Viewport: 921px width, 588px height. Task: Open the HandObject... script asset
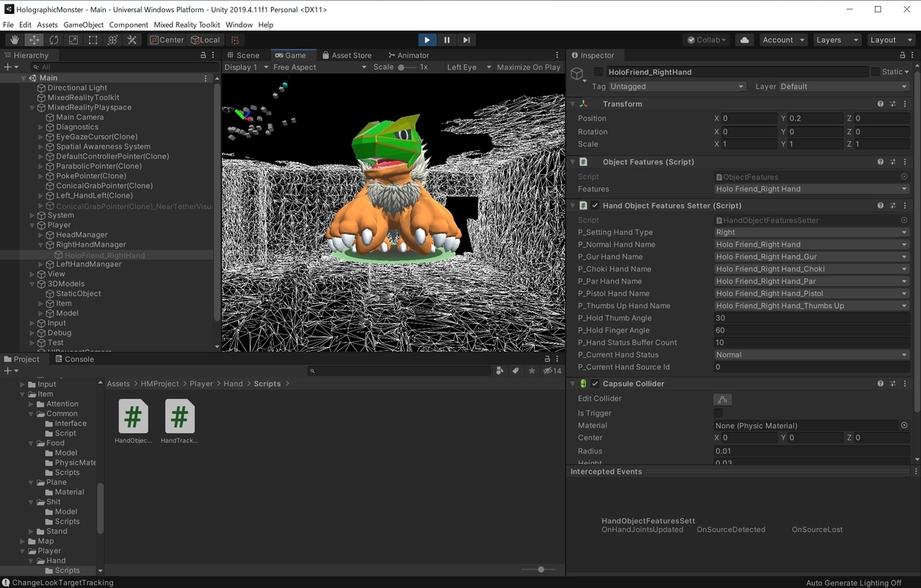(x=133, y=421)
